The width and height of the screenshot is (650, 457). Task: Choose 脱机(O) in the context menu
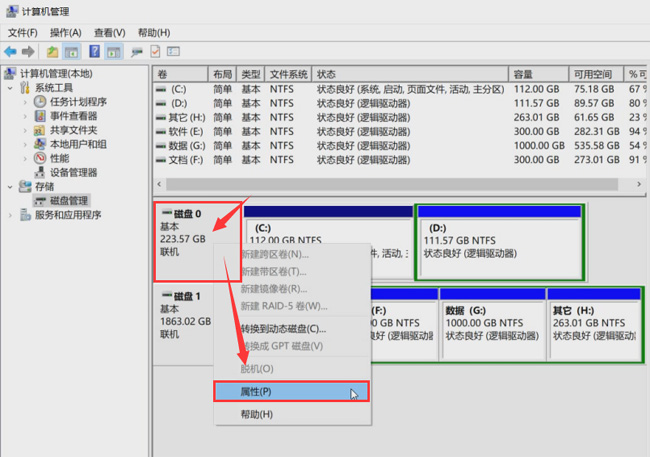pos(291,369)
